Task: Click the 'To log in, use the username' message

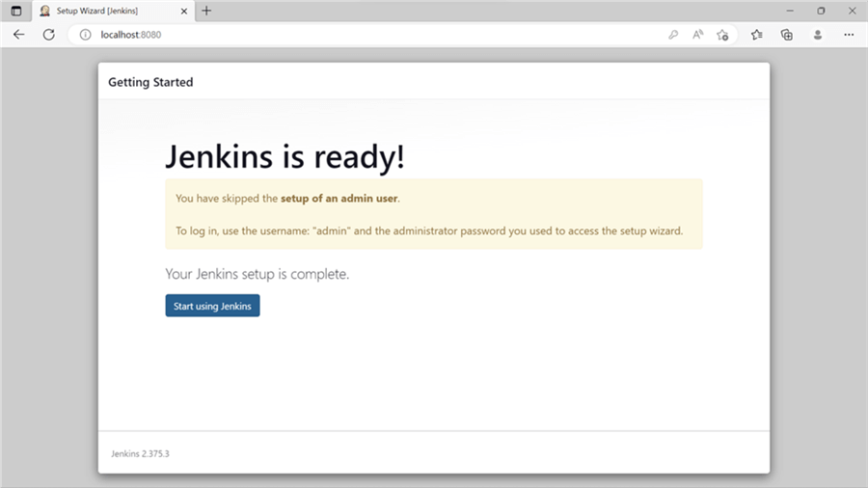Action: point(429,230)
